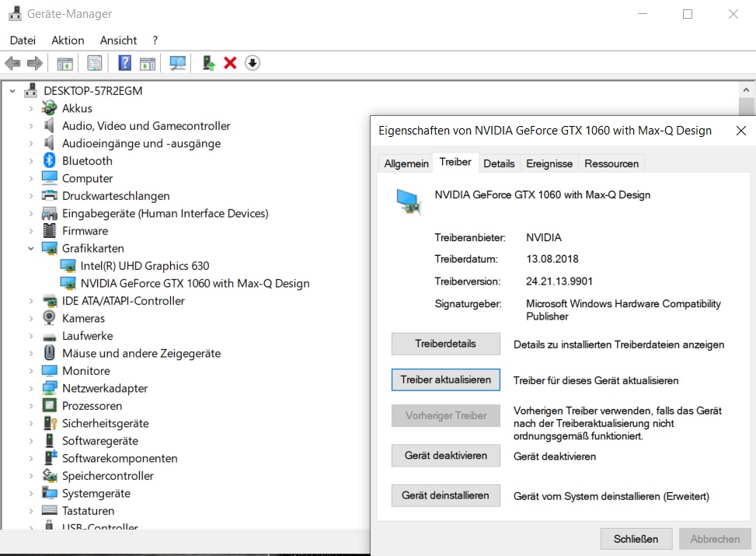Click the Prozessoren chip icon
Image resolution: width=756 pixels, height=556 pixels.
click(x=49, y=405)
